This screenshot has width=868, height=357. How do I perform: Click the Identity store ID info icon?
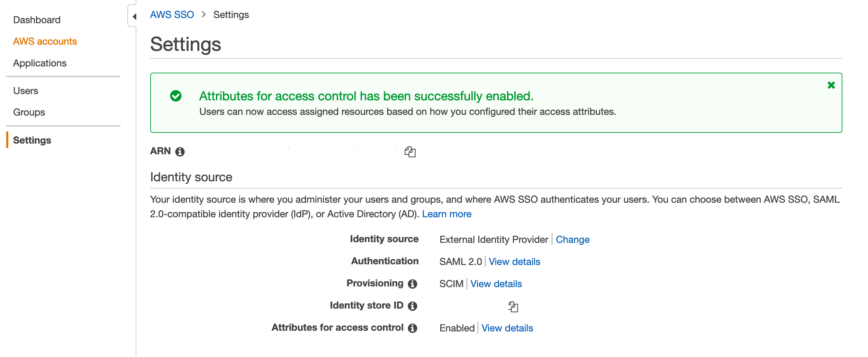[413, 306]
